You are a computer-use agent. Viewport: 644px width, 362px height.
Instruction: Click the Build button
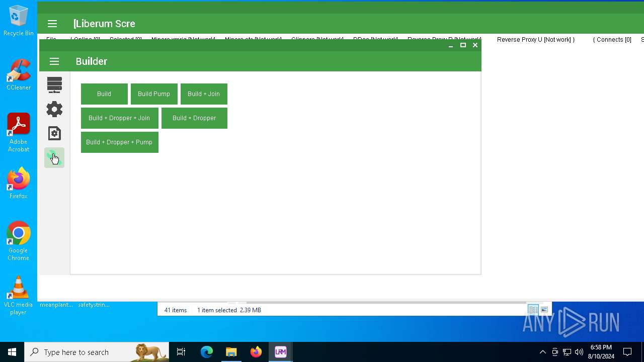tap(104, 94)
